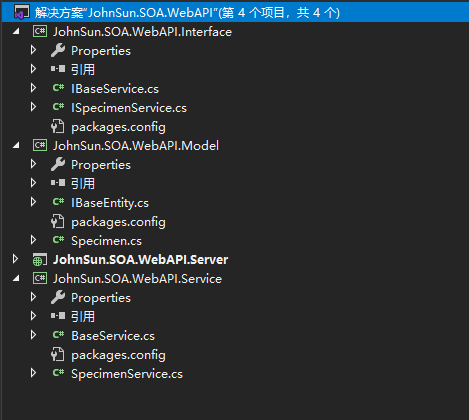Collapse the JohnSun.SOA.WebAPI.Interface project node

tap(16, 32)
